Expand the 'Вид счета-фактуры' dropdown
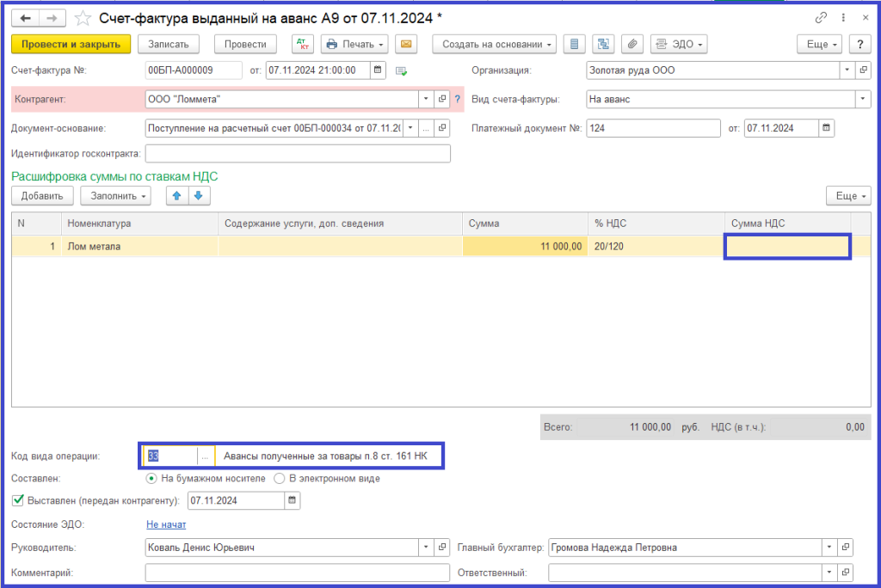Image resolution: width=881 pixels, height=588 pixels. click(x=863, y=100)
